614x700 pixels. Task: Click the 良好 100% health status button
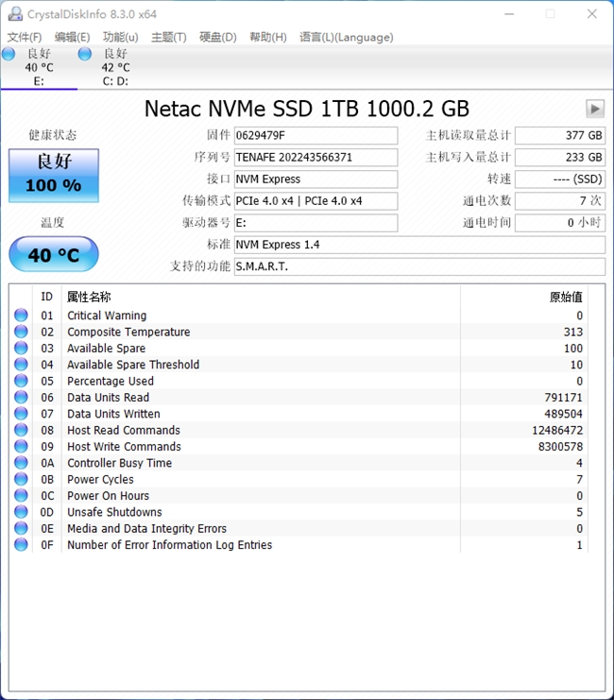coord(54,175)
